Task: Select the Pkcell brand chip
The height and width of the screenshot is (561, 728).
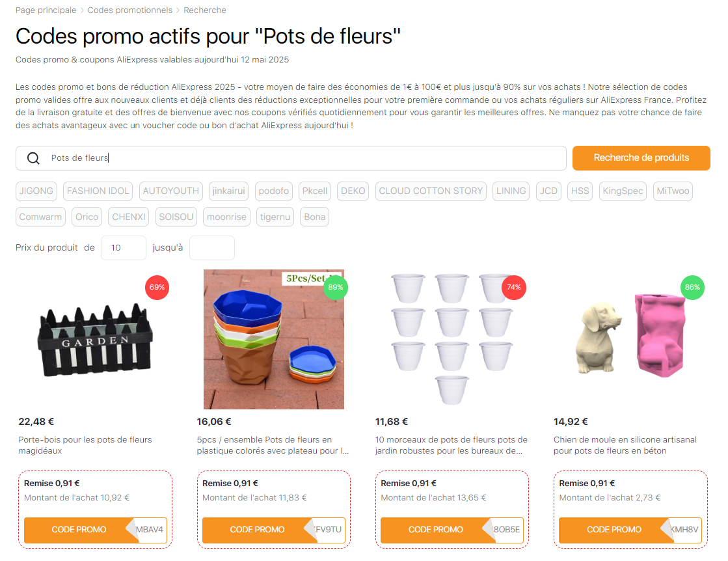Action: coord(314,191)
